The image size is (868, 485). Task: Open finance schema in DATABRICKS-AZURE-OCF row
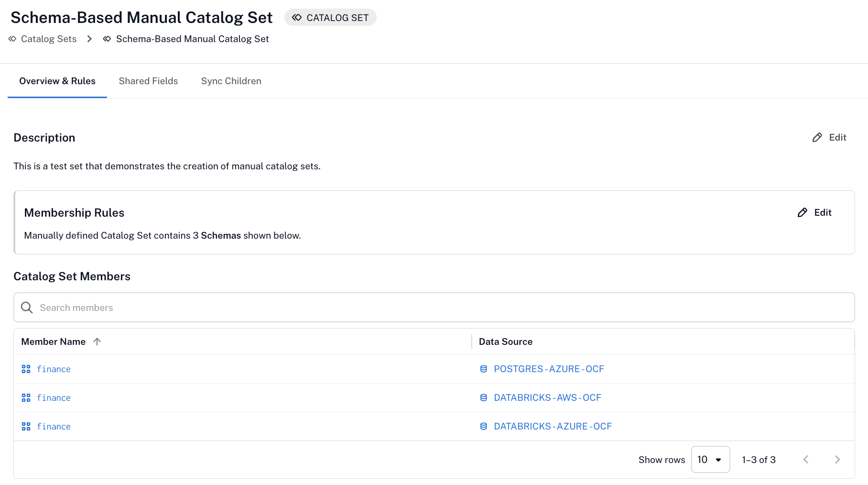[54, 426]
